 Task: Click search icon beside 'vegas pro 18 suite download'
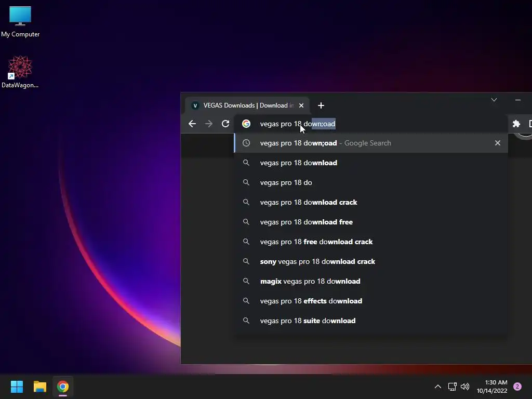point(246,321)
